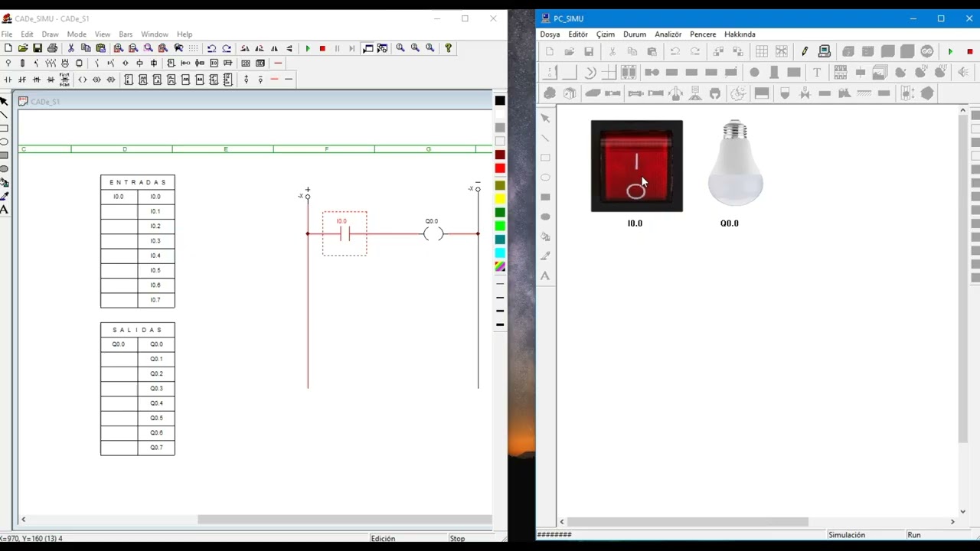Stop simulation with red square in CADe_SIMU

click(x=322, y=48)
